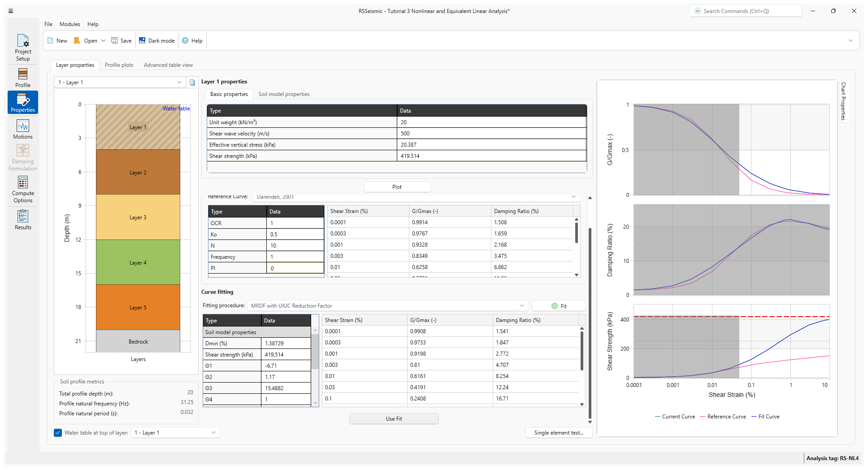
Task: Select the Bedrock layer in profile
Action: 138,341
